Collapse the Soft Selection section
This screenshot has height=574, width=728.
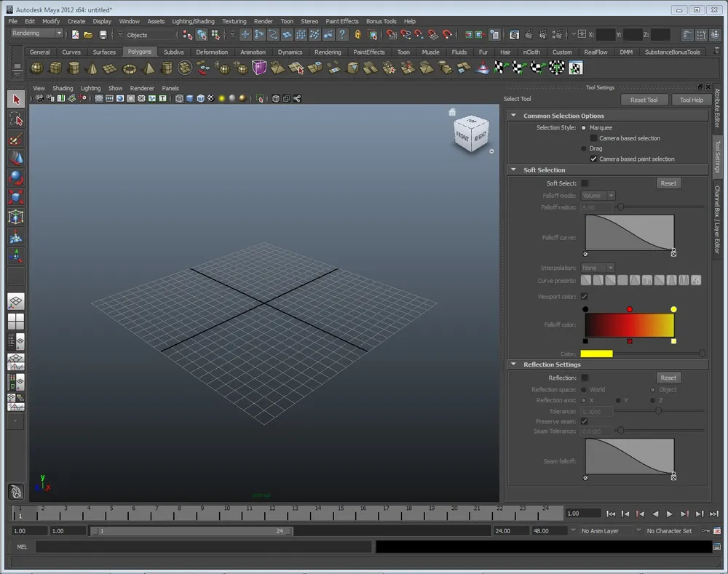[x=513, y=170]
